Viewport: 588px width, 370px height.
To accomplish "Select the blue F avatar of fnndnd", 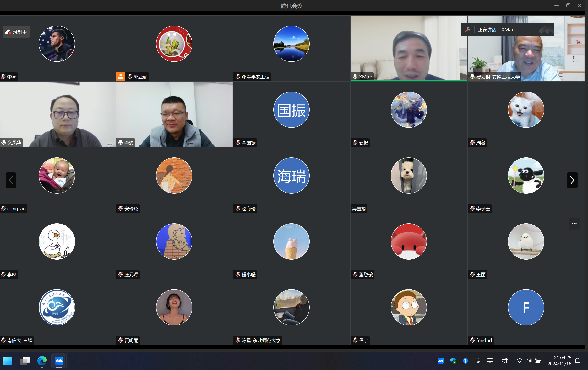I will [526, 307].
